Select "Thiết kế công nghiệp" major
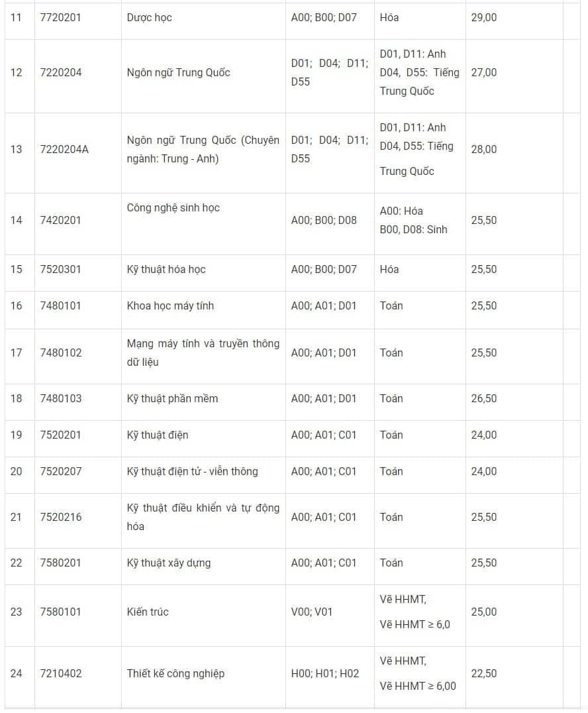The width and height of the screenshot is (588, 713). 175,674
